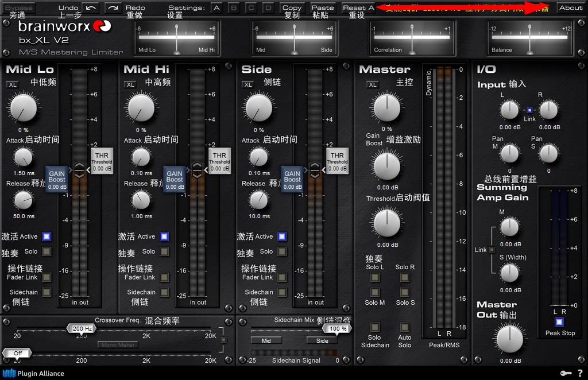Viewport: 588px width, 380px height.
Task: Enable Auto Solo checkbox
Action: point(404,327)
